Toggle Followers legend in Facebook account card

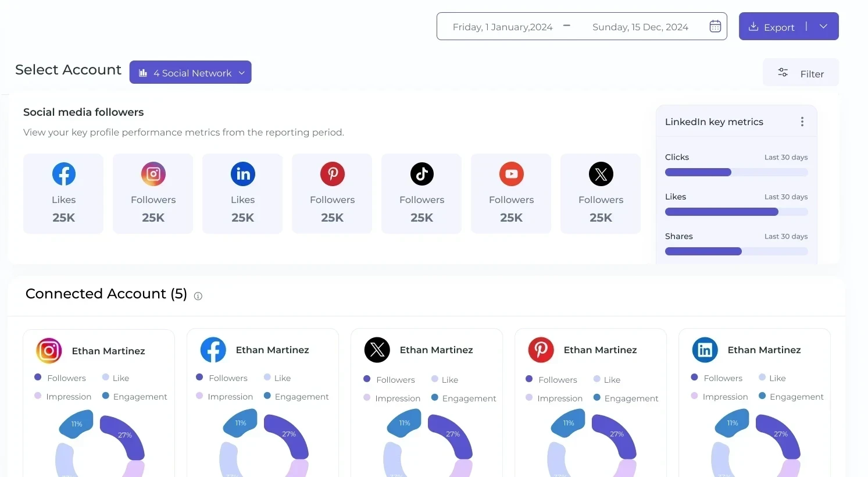222,378
